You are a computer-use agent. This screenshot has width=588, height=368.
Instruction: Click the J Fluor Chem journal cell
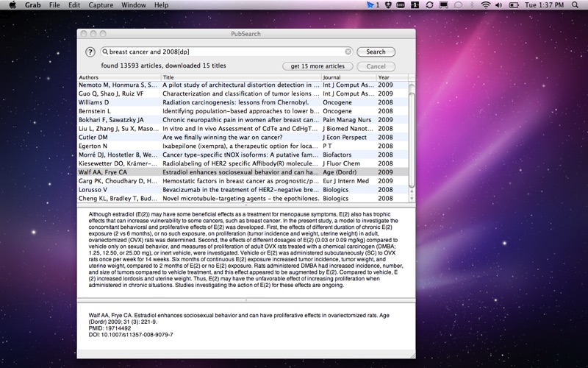click(341, 163)
